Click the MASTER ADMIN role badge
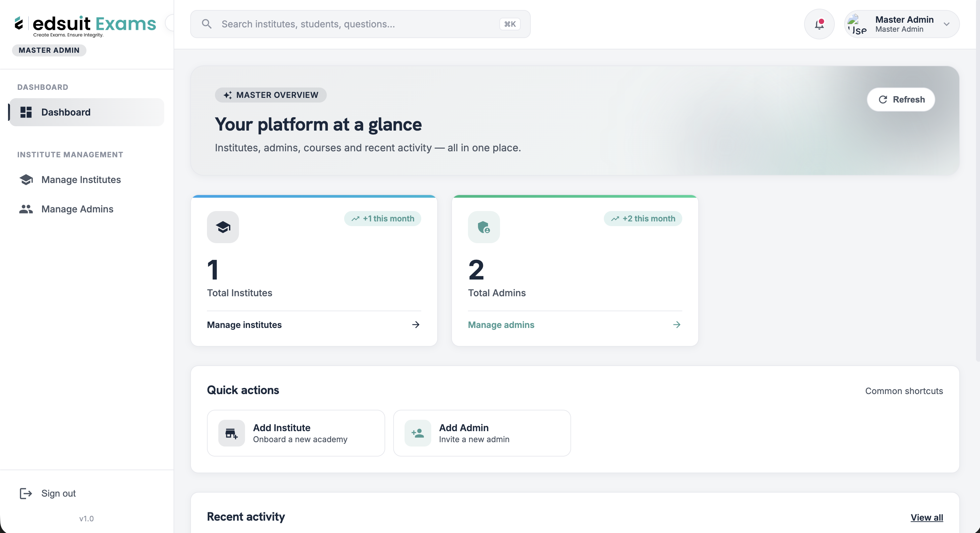Screen dimensions: 980x533 point(49,50)
